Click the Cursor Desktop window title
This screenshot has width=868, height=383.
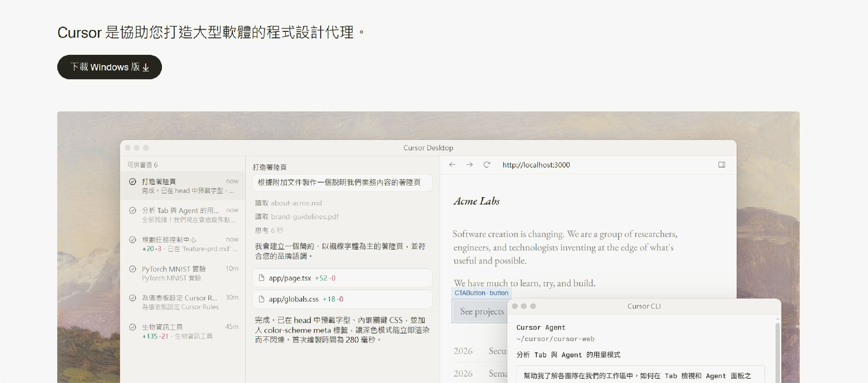click(428, 148)
